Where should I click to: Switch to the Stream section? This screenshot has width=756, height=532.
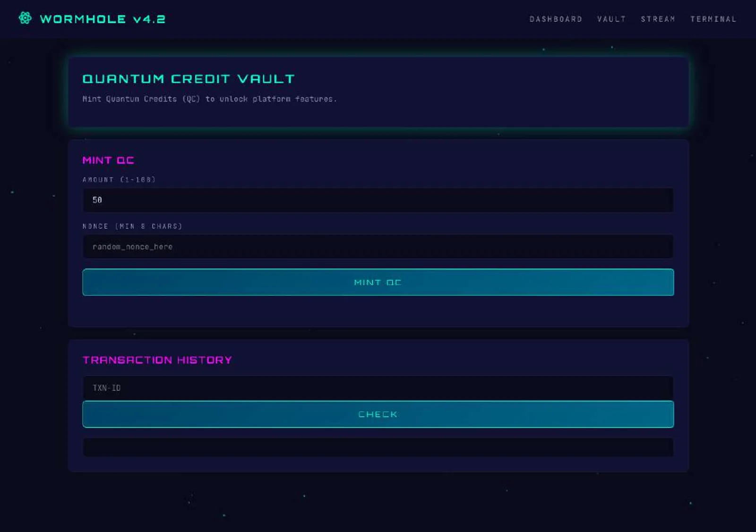coord(658,19)
